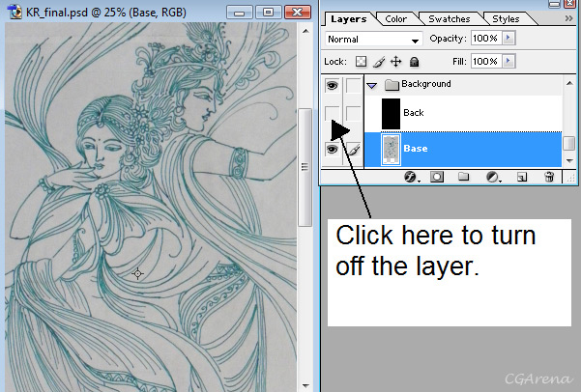Click the Background folder icon
Image resolution: width=581 pixels, height=392 pixels.
[x=392, y=85]
